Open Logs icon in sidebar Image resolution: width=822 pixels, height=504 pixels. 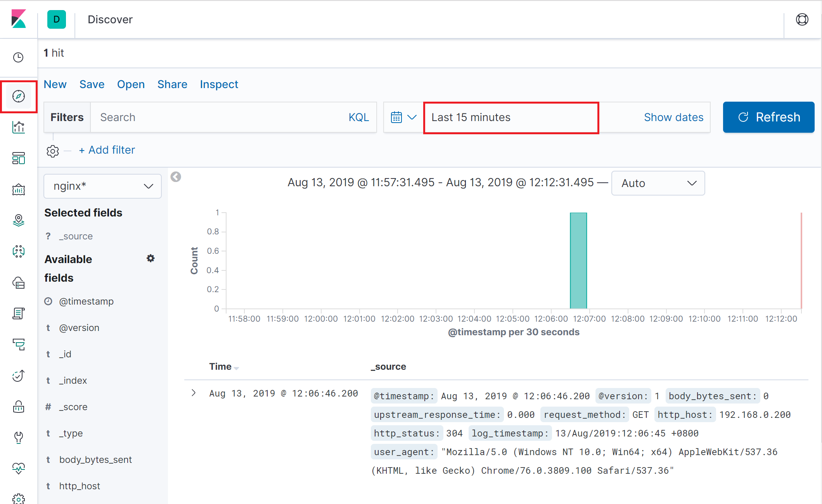19,313
